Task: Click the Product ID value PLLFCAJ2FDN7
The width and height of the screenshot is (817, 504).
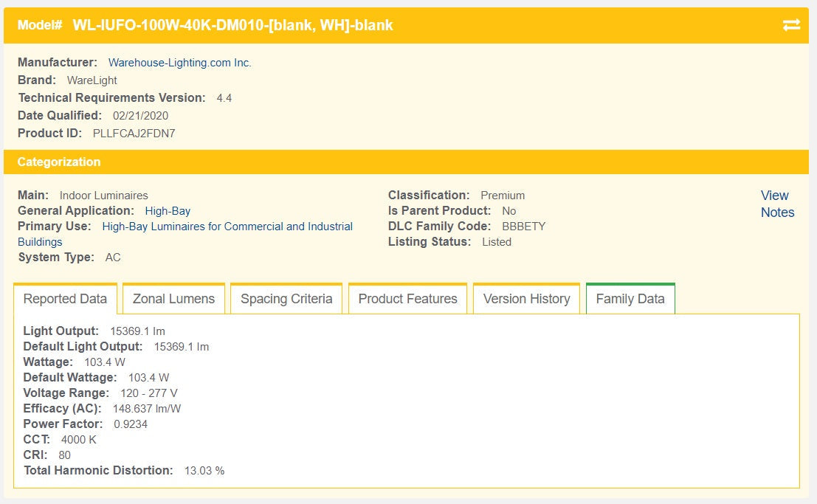Action: 134,134
